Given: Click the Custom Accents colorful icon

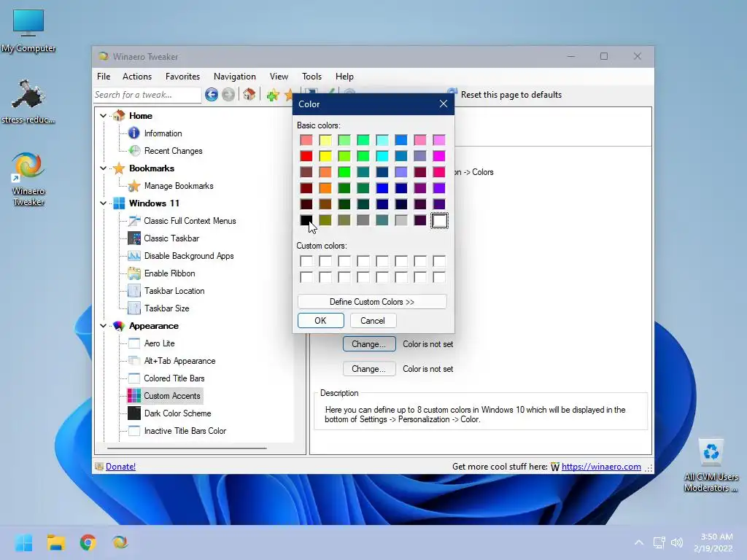Looking at the screenshot, I should point(134,396).
